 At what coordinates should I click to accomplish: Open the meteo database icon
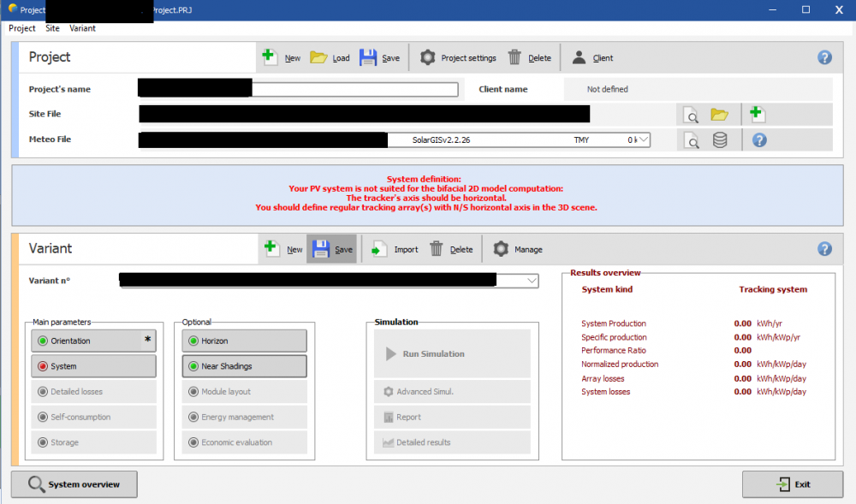coord(720,140)
